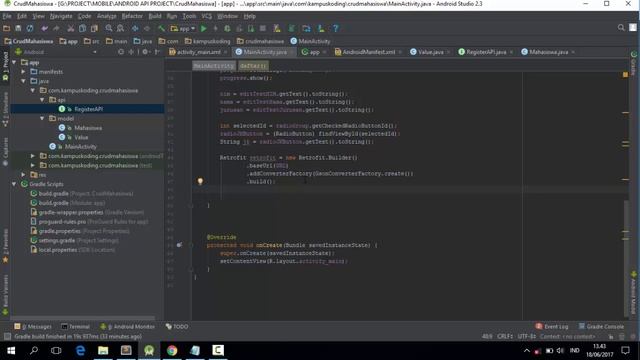Open the Window menu

tap(227, 16)
